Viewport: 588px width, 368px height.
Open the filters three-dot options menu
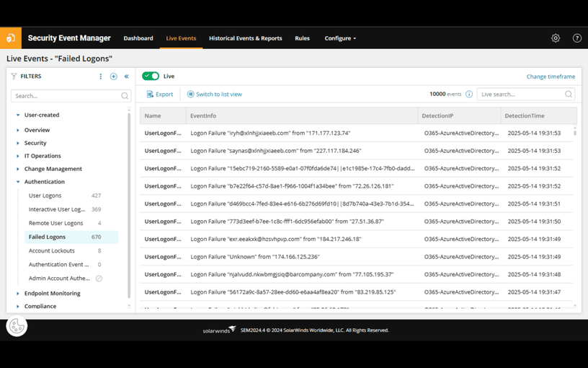click(x=100, y=76)
